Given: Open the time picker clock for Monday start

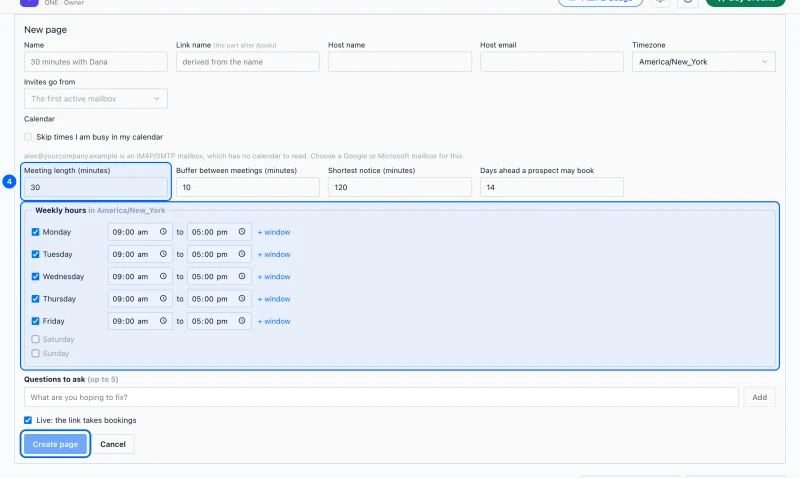Looking at the screenshot, I should pyautogui.click(x=163, y=232).
